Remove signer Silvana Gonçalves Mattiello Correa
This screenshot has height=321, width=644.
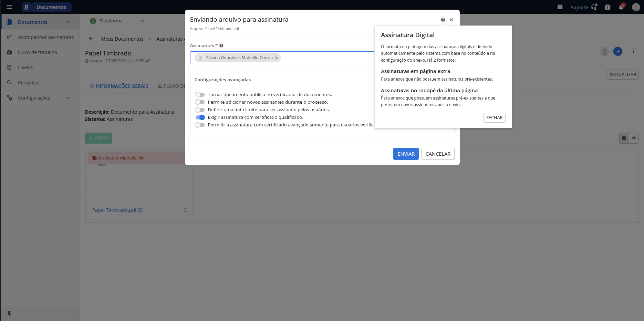(277, 58)
